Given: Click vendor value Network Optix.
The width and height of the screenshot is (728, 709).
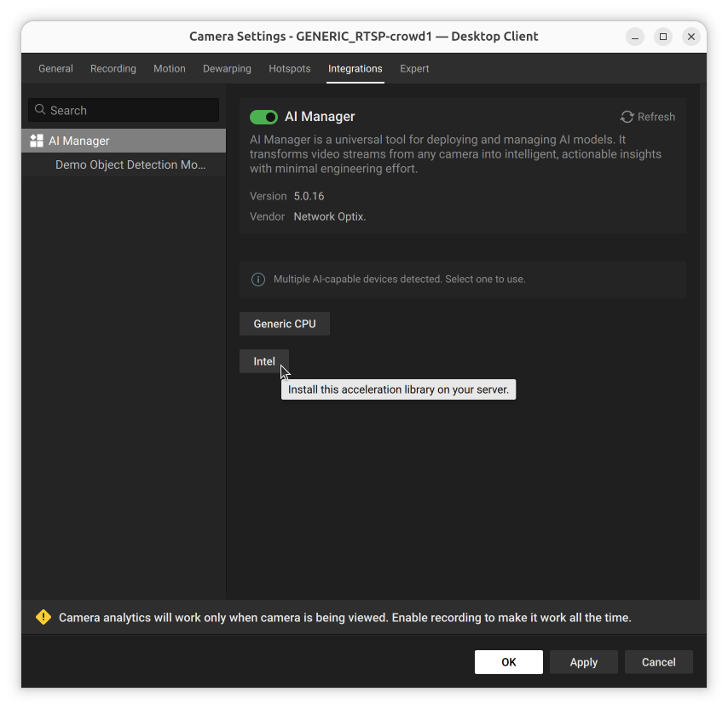Looking at the screenshot, I should click(x=330, y=216).
